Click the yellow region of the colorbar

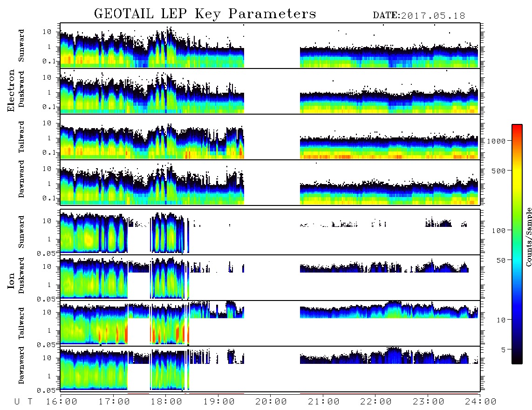click(517, 177)
